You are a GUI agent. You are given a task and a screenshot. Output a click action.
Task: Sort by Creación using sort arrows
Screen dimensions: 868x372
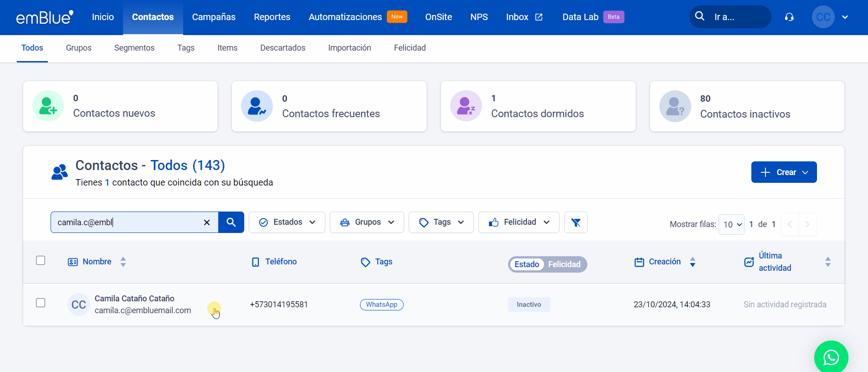pos(693,262)
